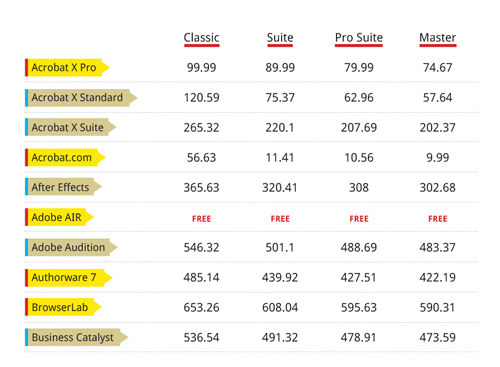Open the Business Catalyst label

coord(76,337)
